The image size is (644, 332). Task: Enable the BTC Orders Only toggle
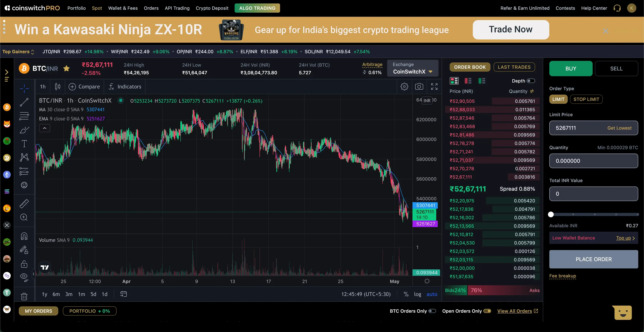(x=432, y=311)
